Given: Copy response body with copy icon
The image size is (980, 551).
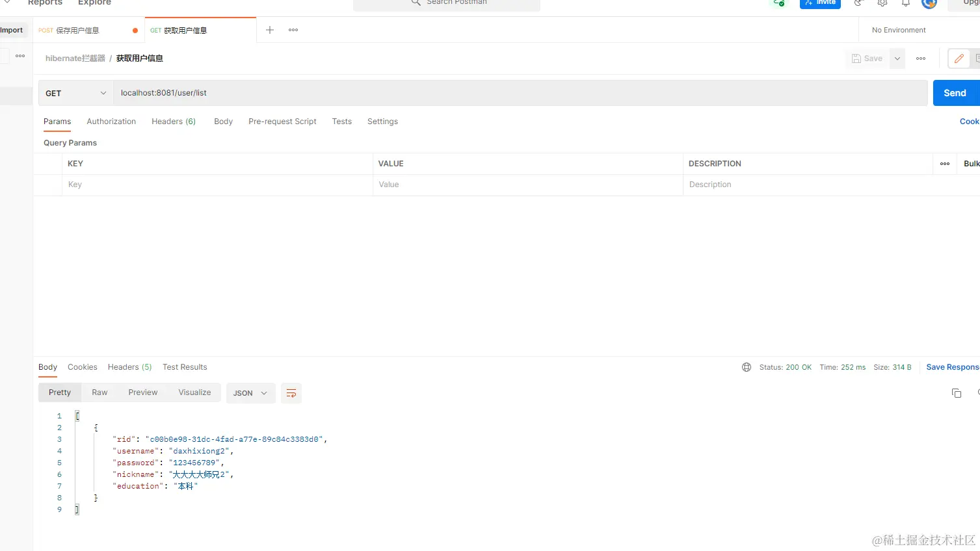Looking at the screenshot, I should click(957, 393).
